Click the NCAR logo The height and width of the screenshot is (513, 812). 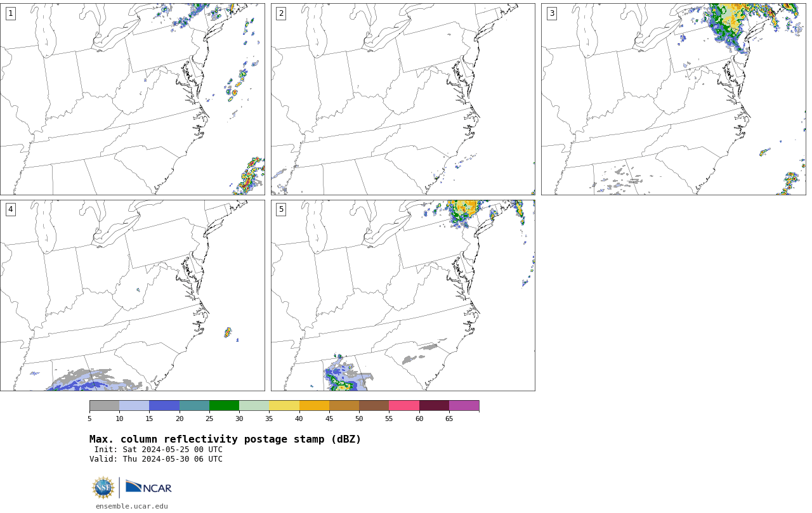148,487
